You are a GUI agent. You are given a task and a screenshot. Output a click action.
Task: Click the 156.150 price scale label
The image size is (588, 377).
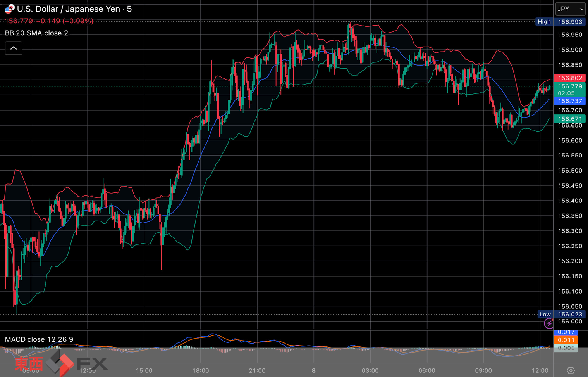[570, 276]
